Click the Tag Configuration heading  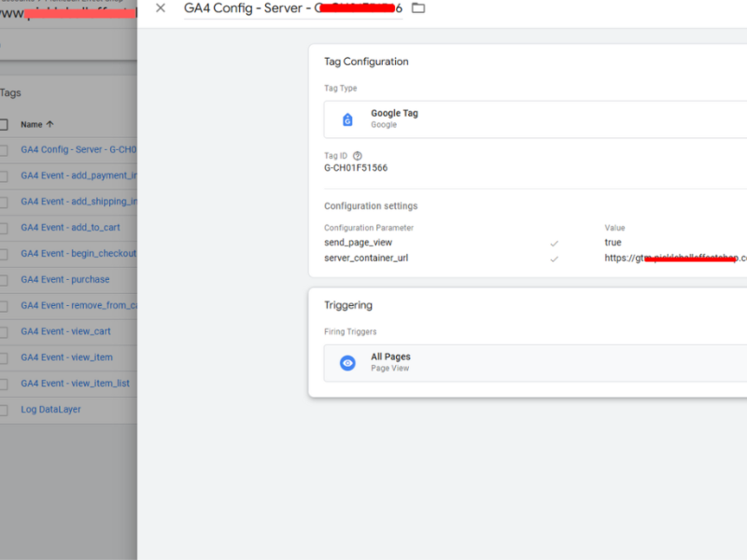pyautogui.click(x=366, y=62)
